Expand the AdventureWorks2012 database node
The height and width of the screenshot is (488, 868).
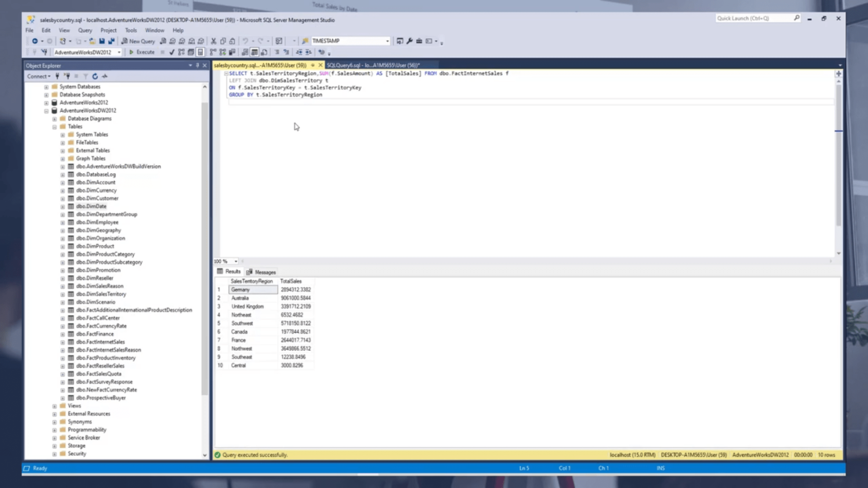(46, 103)
